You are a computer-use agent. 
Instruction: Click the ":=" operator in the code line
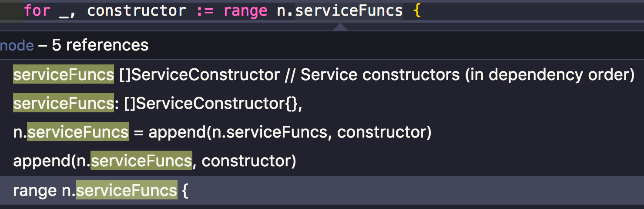(205, 10)
